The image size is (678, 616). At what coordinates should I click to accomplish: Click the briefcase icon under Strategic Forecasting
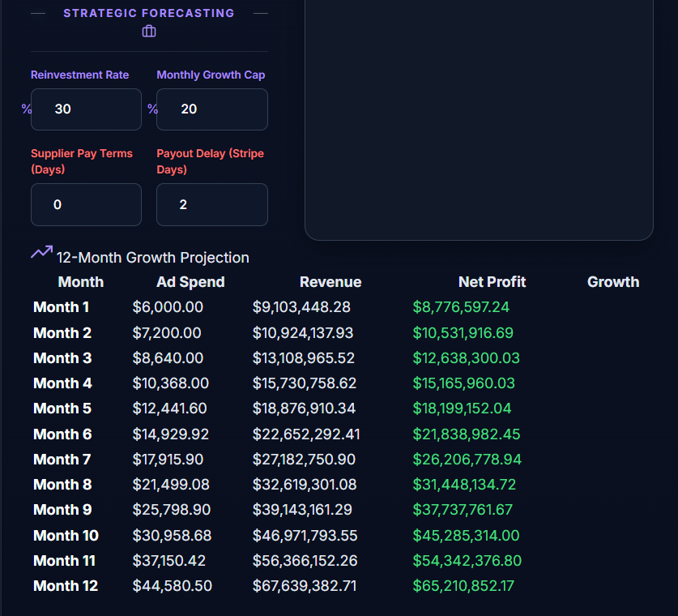coord(149,32)
